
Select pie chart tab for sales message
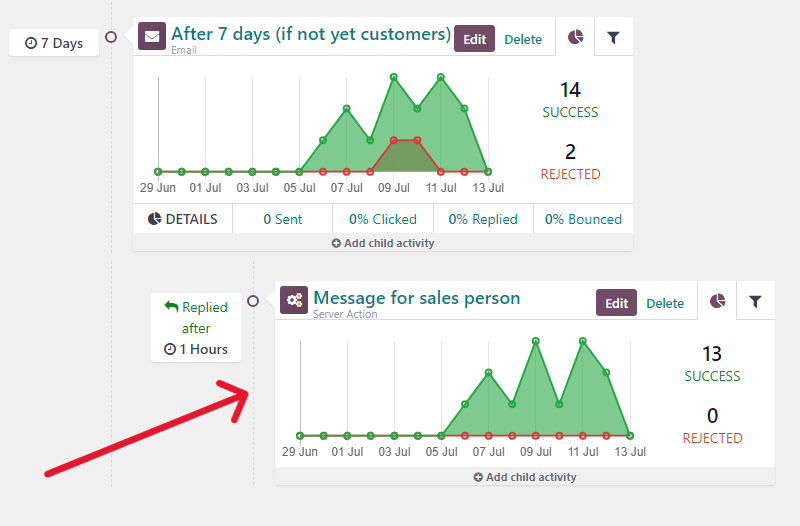coord(717,301)
